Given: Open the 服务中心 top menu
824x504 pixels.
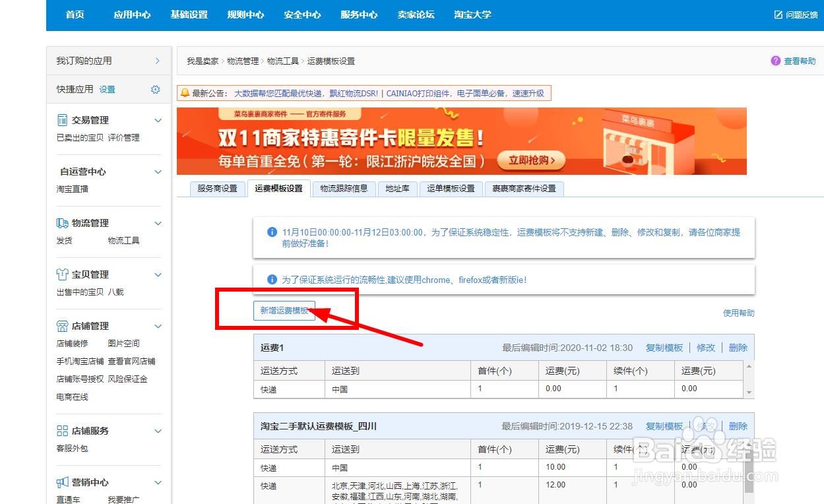Looking at the screenshot, I should (x=359, y=15).
